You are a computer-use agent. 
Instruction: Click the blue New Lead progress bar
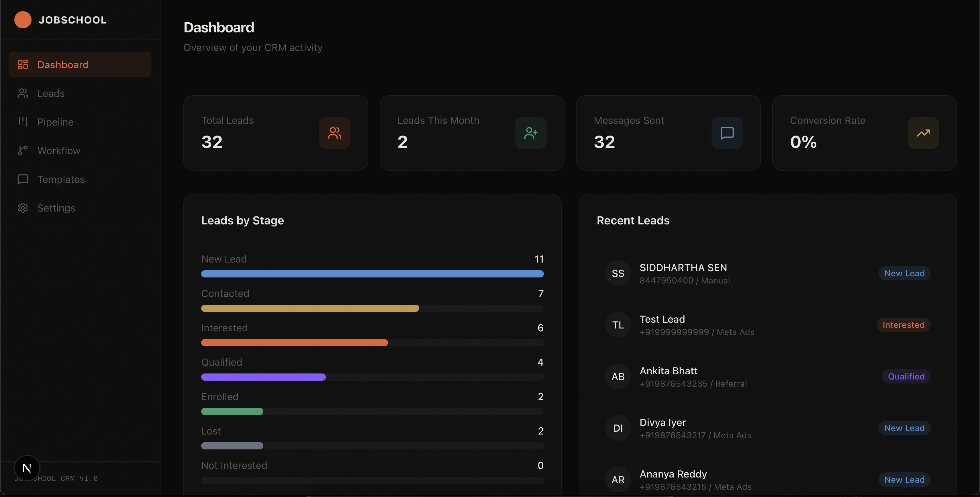[372, 274]
